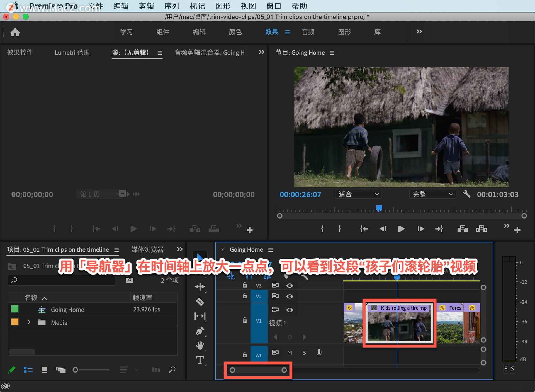Click Lift button in Program Monitor
The height and width of the screenshot is (392, 535).
(x=462, y=229)
